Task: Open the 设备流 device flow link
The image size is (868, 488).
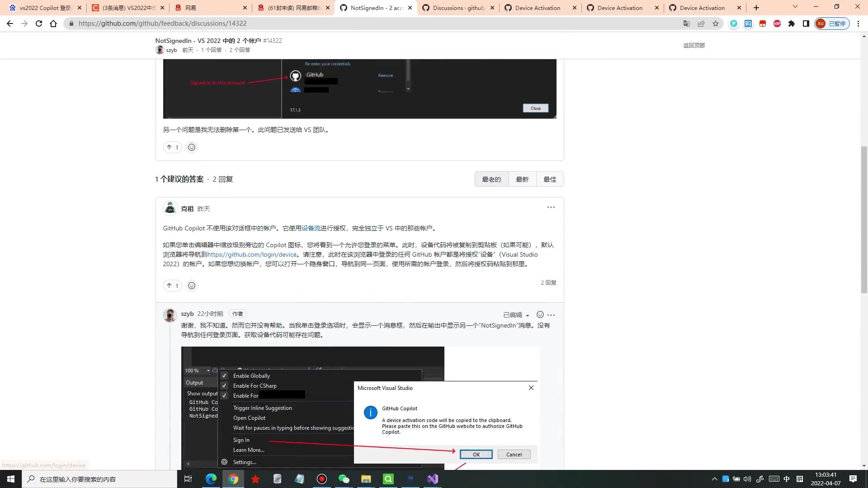Action: click(311, 228)
